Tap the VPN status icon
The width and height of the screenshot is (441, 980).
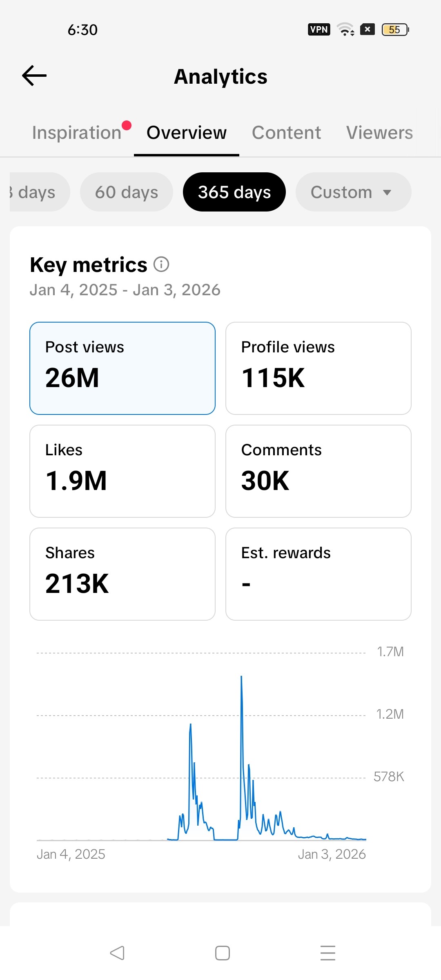pos(319,29)
